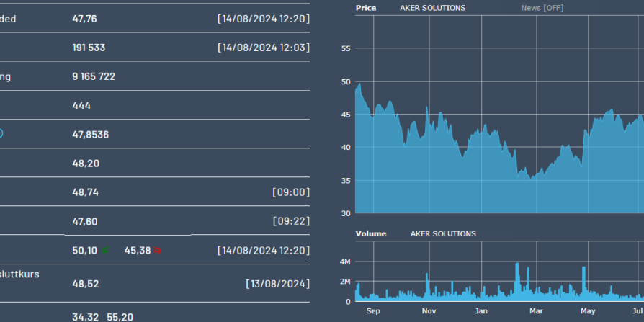The width and height of the screenshot is (644, 322).
Task: Select the value 444
Action: coord(81,106)
